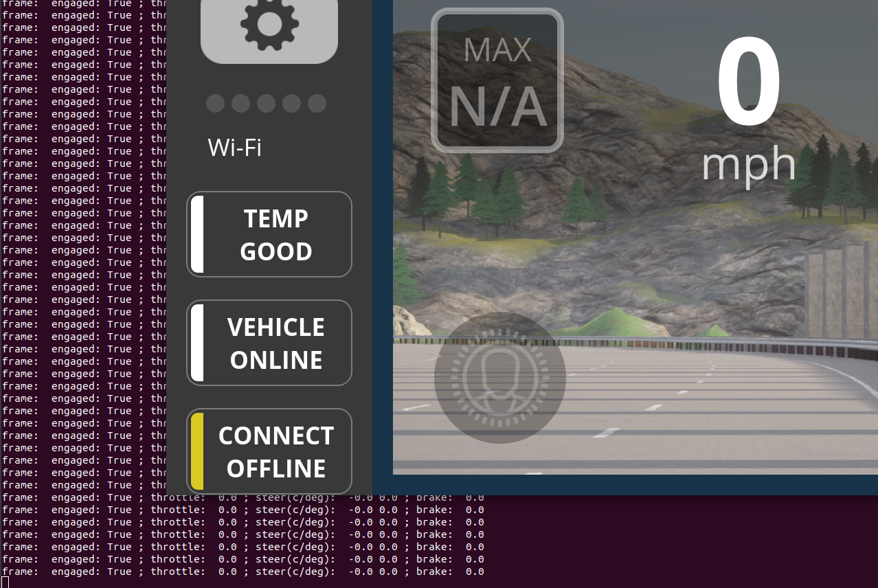878x588 pixels.
Task: Click the yellow bar beside CONNECT OFFLINE
Action: click(196, 451)
